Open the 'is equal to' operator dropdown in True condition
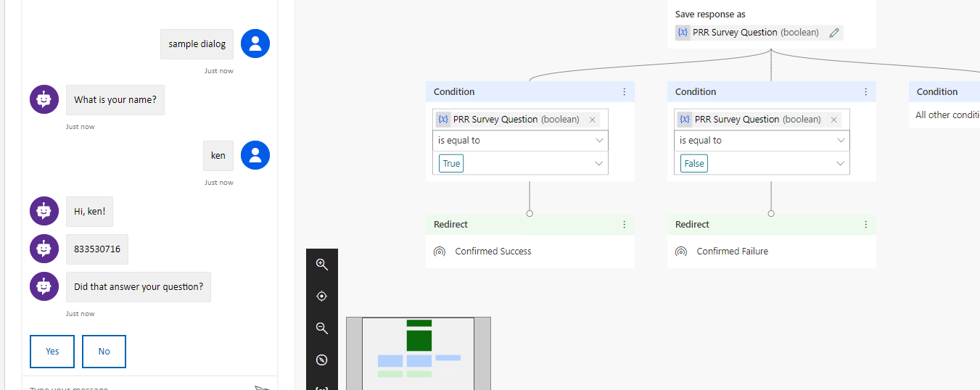 520,141
